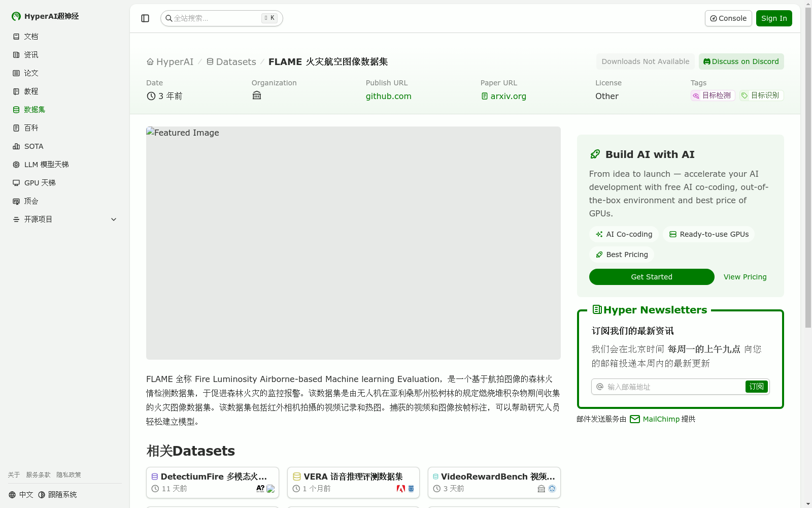This screenshot has width=812, height=508.
Task: Go to Datasets breadcrumb link
Action: (x=231, y=61)
